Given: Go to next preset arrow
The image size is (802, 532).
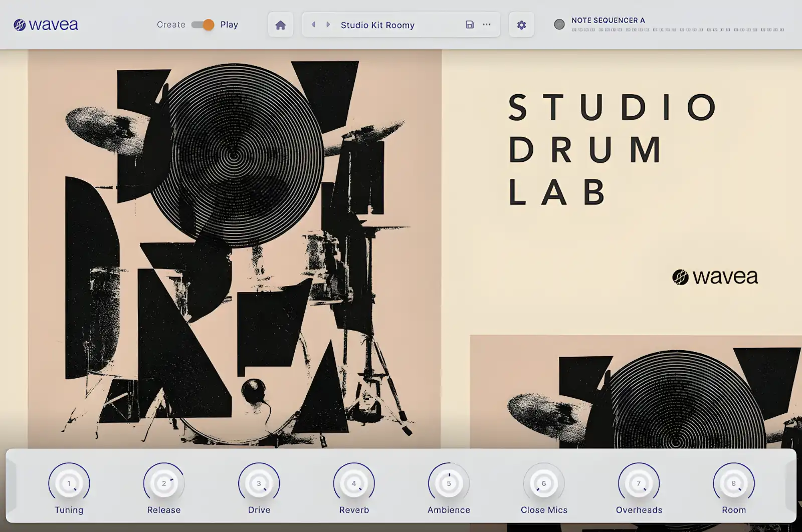Looking at the screenshot, I should pyautogui.click(x=328, y=25).
